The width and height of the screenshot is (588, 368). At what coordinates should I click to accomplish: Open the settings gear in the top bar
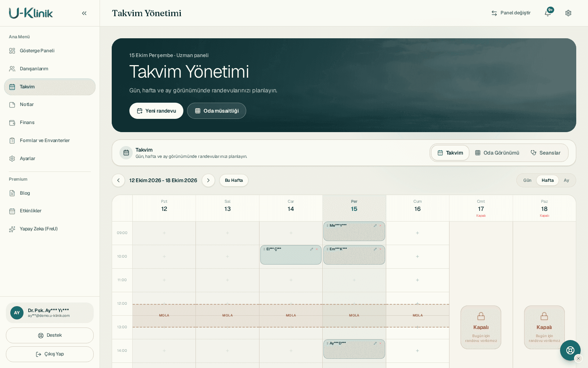click(568, 13)
